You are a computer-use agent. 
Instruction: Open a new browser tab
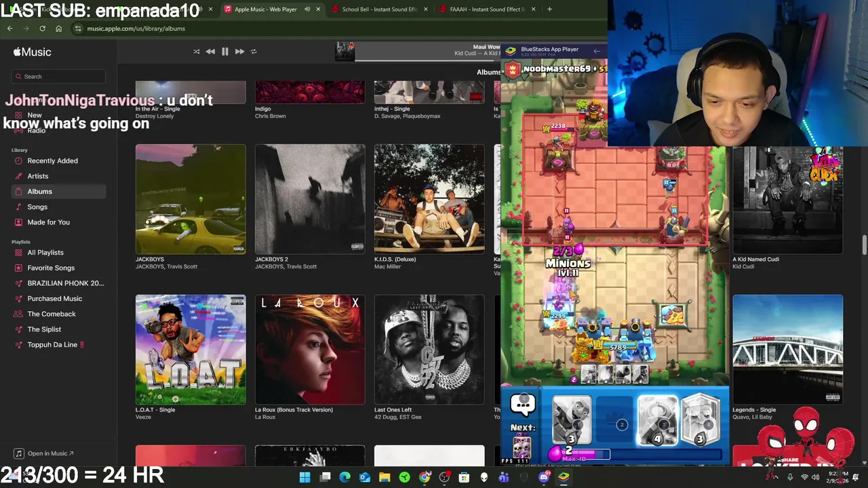(x=549, y=9)
